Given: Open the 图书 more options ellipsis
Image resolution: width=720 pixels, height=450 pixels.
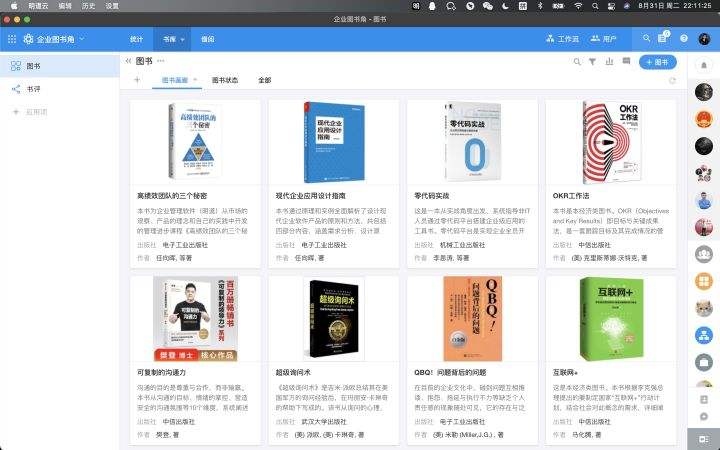Looking at the screenshot, I should (161, 62).
